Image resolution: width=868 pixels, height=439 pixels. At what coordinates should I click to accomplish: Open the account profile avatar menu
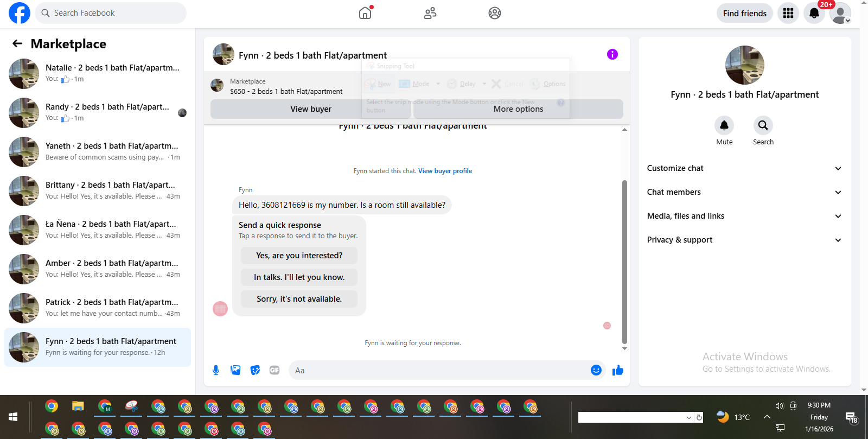[x=840, y=13]
